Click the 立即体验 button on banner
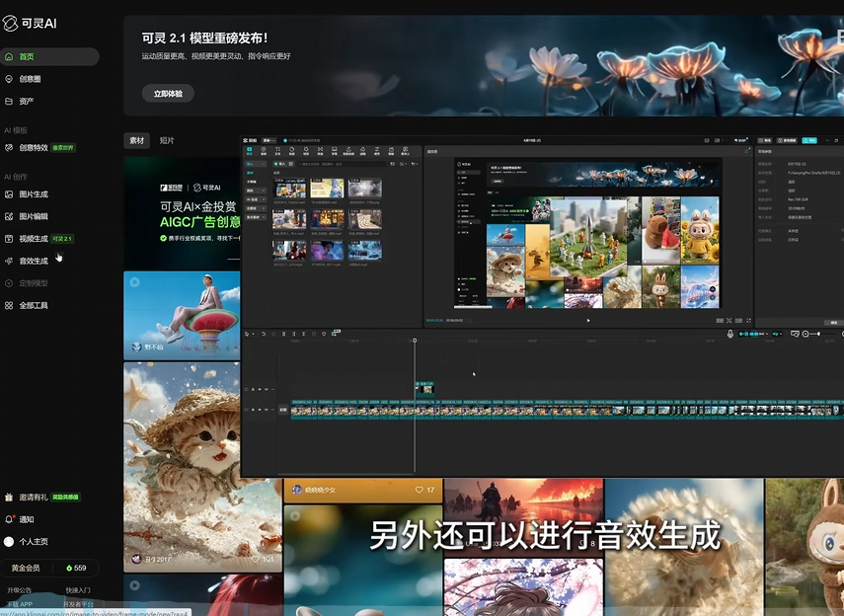The height and width of the screenshot is (616, 844). (168, 94)
